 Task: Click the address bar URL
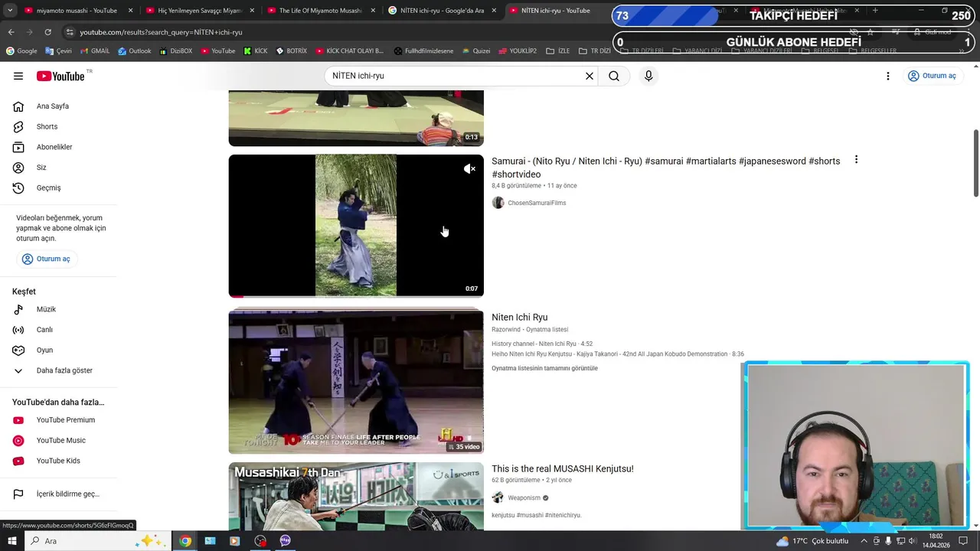(161, 32)
